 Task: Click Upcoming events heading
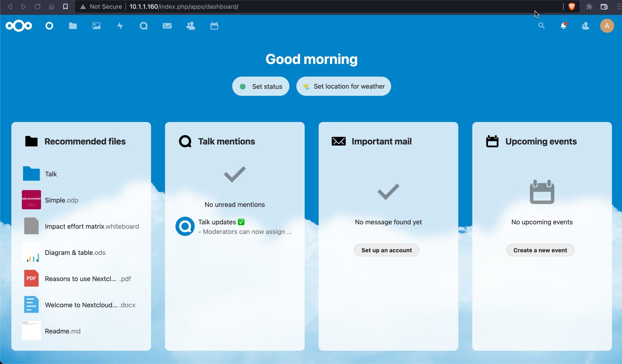point(541,141)
